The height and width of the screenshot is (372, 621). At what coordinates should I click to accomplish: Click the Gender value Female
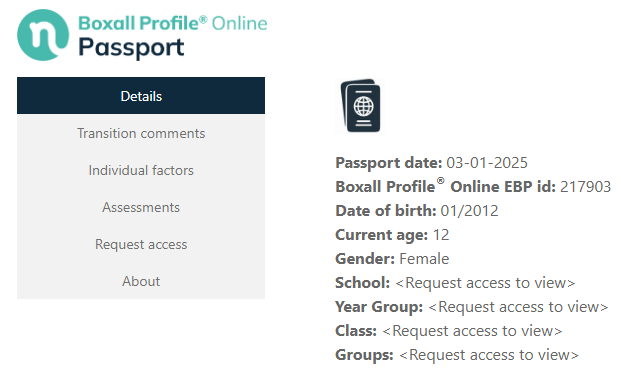(424, 259)
